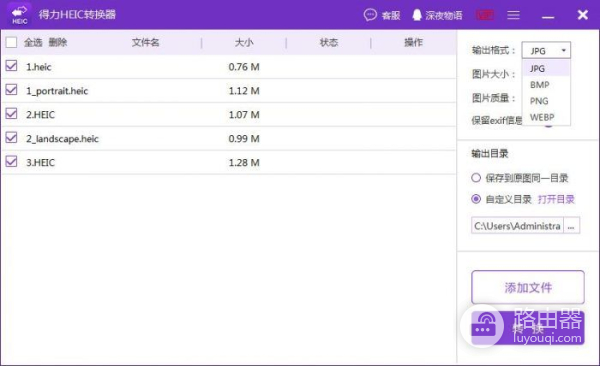Image resolution: width=600 pixels, height=366 pixels.
Task: Toggle the 全选 select-all checkbox
Action: tap(11, 42)
